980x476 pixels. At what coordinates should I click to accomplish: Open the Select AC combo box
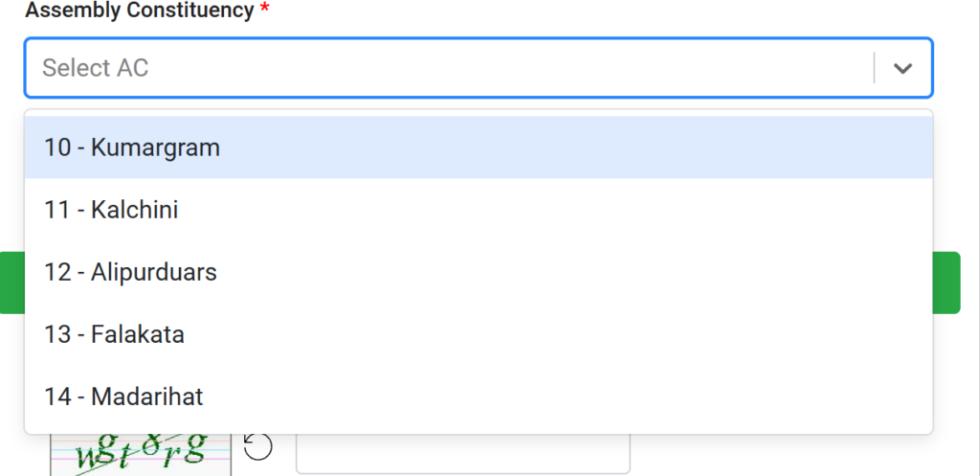[450, 68]
